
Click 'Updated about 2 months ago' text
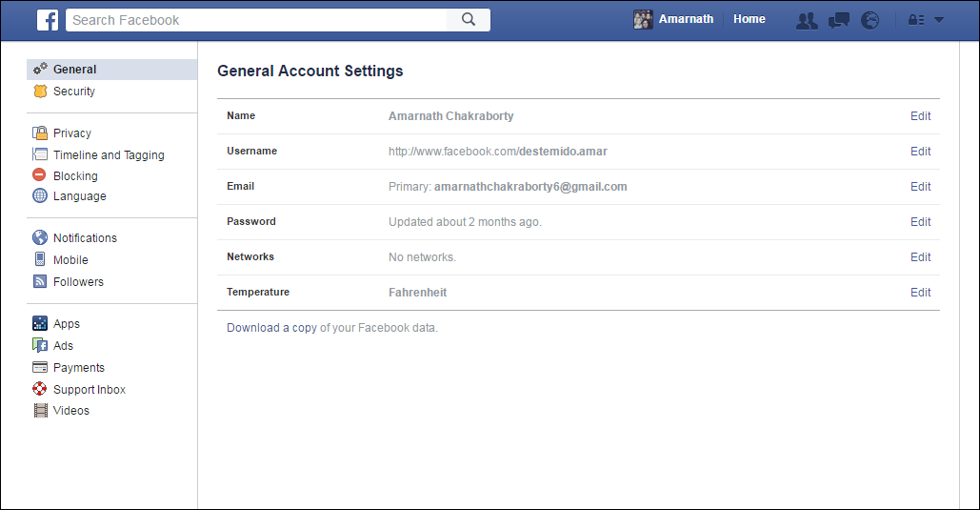pos(465,221)
